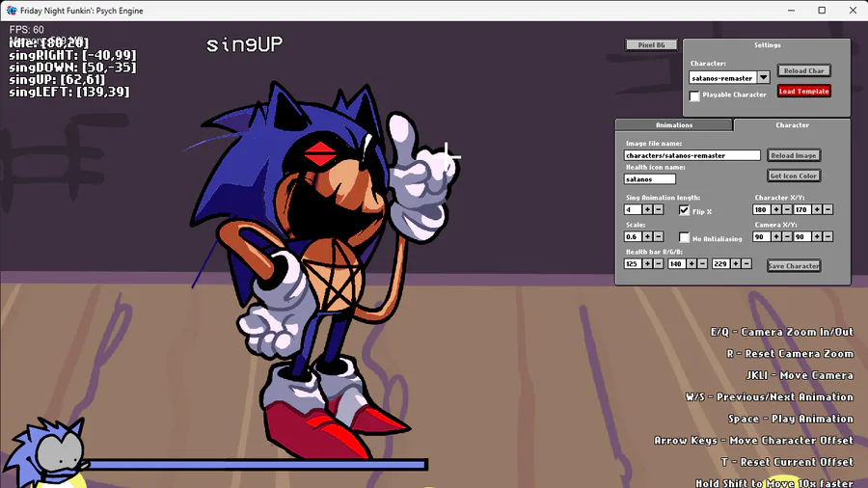
Task: Click the Sing Animation length value field
Action: tap(632, 209)
